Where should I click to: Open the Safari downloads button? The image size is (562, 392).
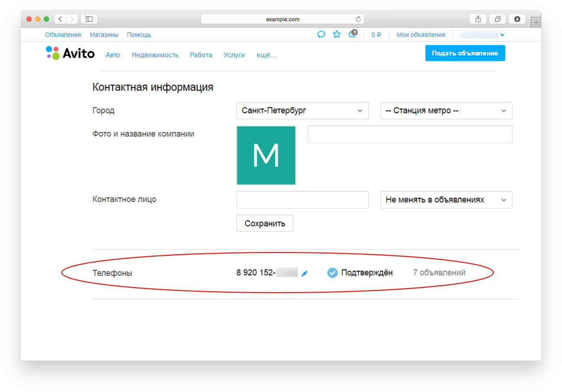pyautogui.click(x=517, y=19)
